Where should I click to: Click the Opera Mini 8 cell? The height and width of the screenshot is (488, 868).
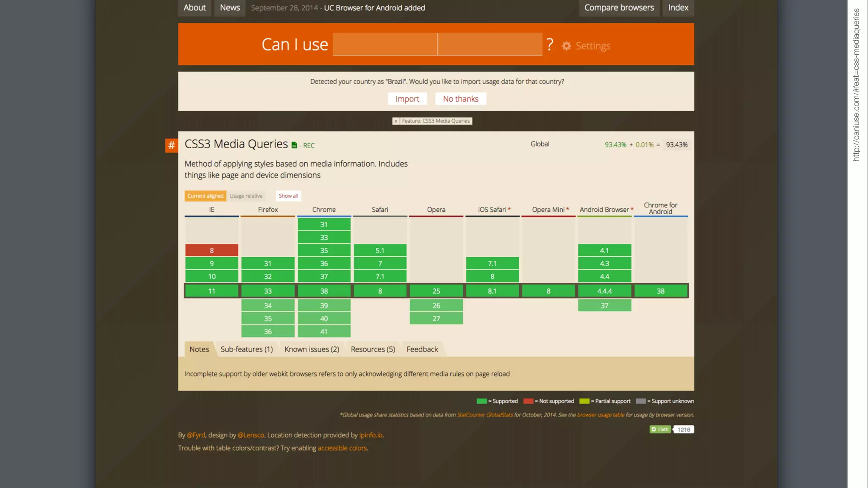point(548,291)
